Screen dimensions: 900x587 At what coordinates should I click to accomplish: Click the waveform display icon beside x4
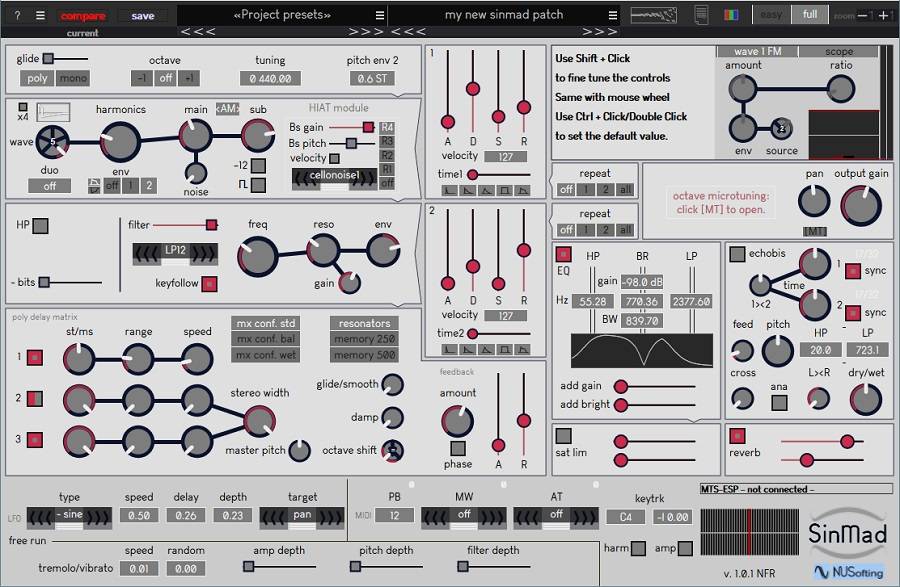[52, 112]
